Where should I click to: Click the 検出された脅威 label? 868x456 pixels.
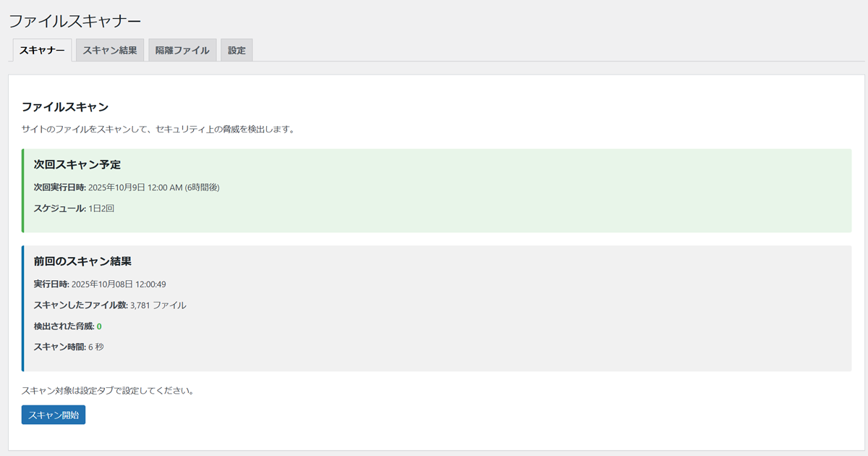pyautogui.click(x=64, y=326)
